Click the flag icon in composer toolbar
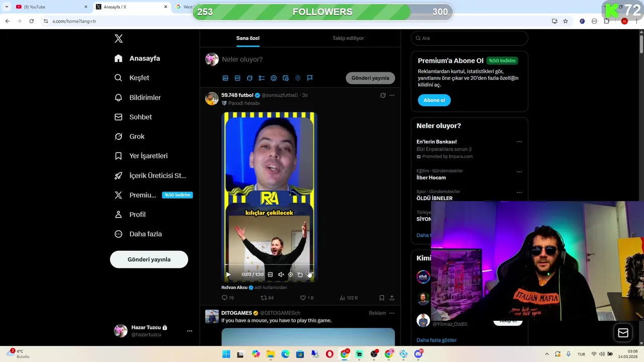Viewport: 644px width, 362px height. (x=310, y=78)
